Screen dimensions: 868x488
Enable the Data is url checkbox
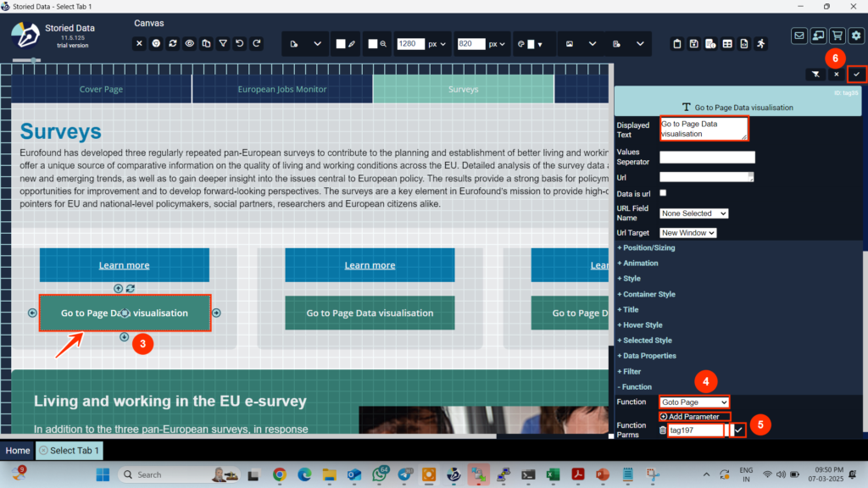[663, 193]
